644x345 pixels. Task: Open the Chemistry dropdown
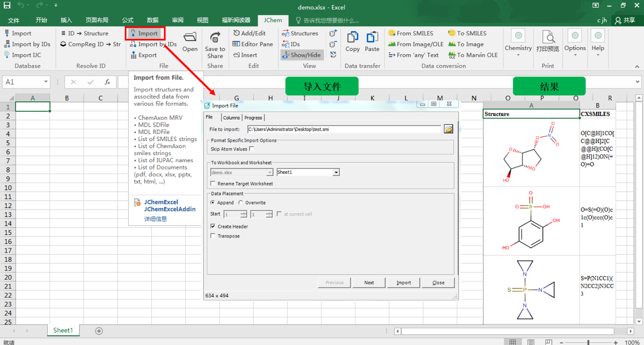pos(518,43)
